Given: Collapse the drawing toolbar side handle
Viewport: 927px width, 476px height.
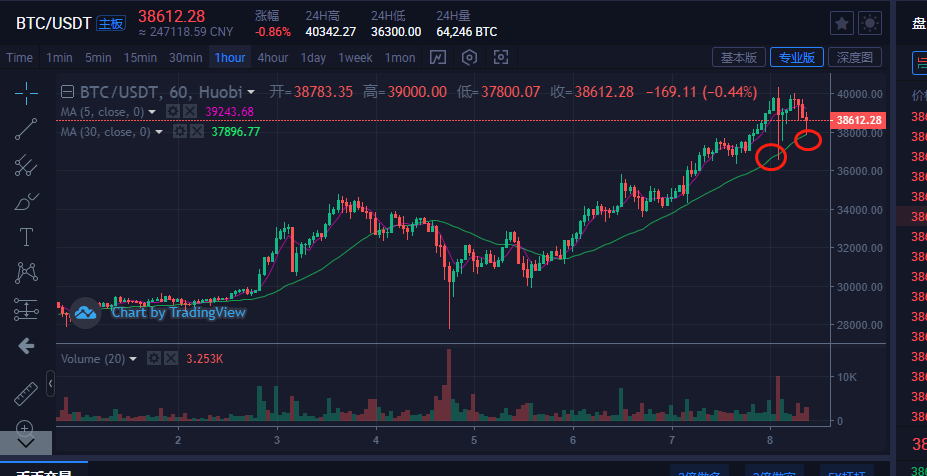Looking at the screenshot, I should 51,383.
